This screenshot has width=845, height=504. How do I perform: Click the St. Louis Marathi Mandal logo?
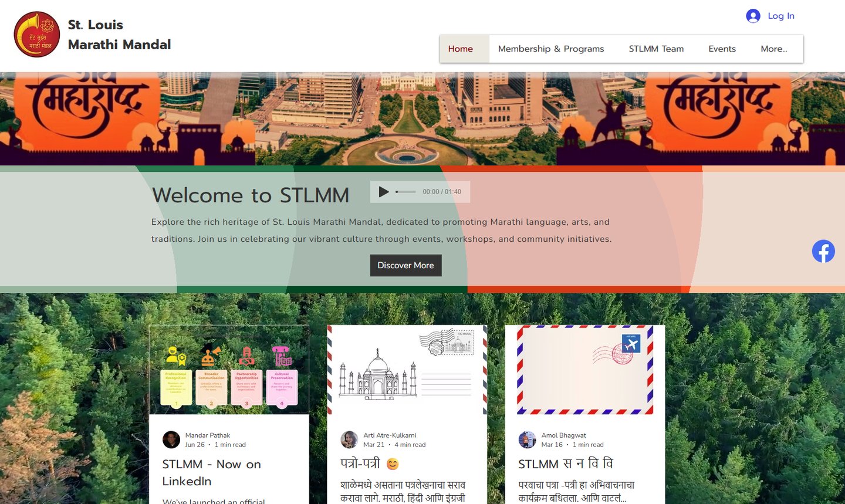point(37,35)
